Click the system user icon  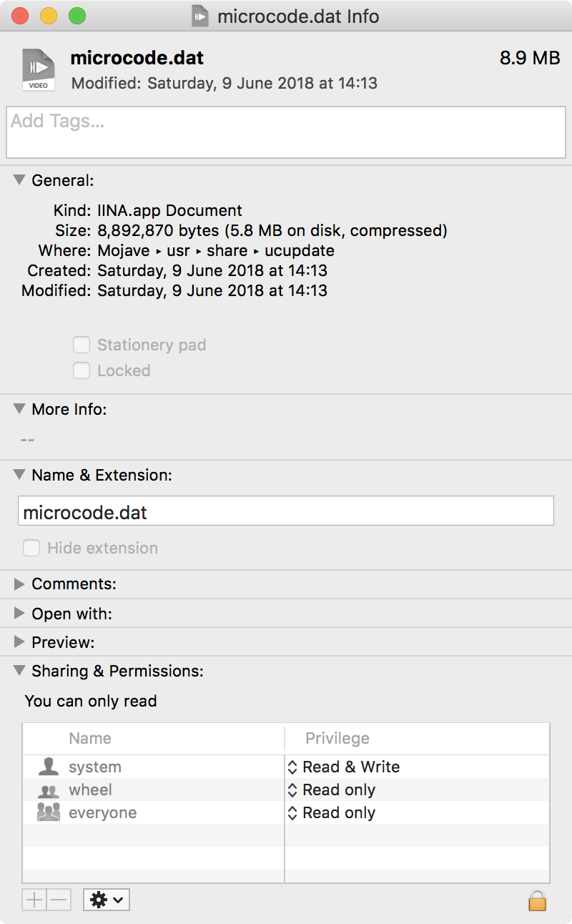coord(49,767)
